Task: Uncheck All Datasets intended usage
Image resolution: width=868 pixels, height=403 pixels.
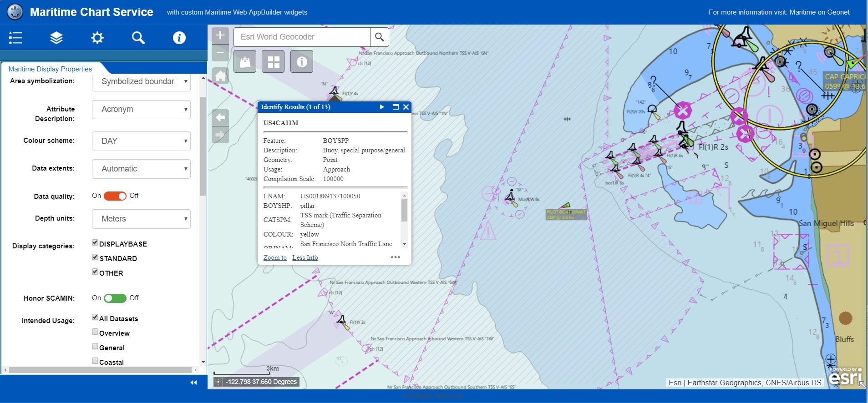Action: (95, 317)
